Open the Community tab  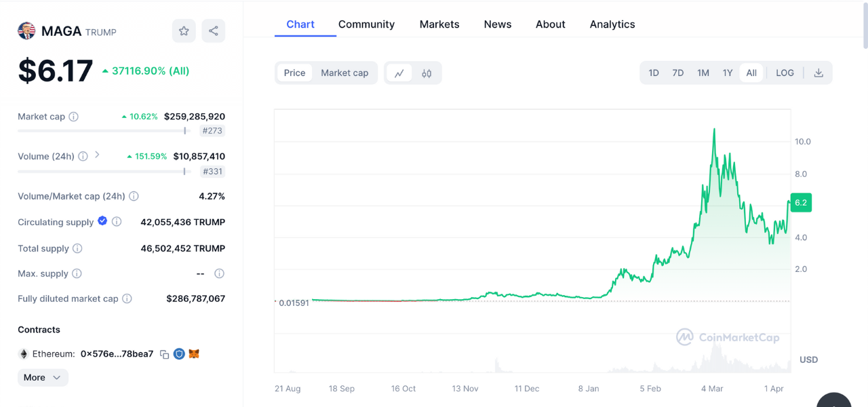pyautogui.click(x=366, y=24)
